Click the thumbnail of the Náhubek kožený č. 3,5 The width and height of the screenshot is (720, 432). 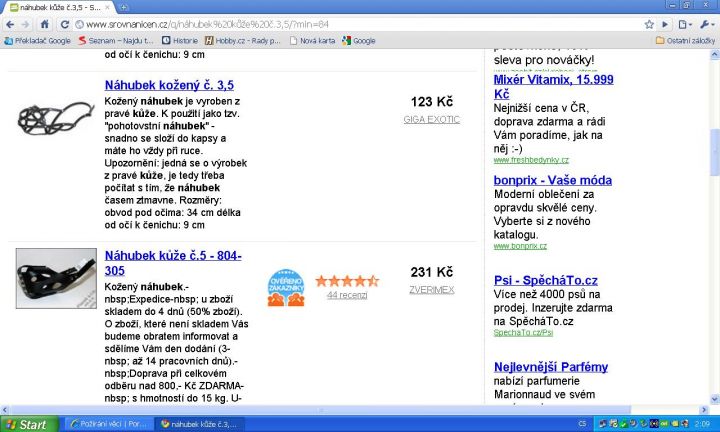56,118
